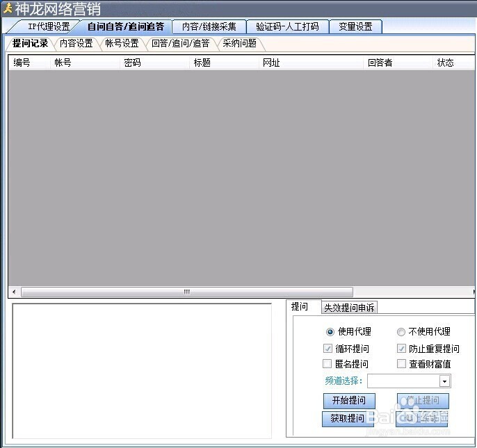Click the 开始提问 button
Viewport: 477px width, 448px height.
tap(349, 401)
